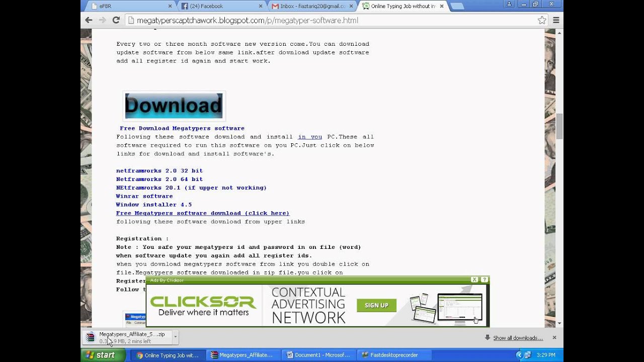Click the browser forward arrow

pyautogui.click(x=102, y=20)
